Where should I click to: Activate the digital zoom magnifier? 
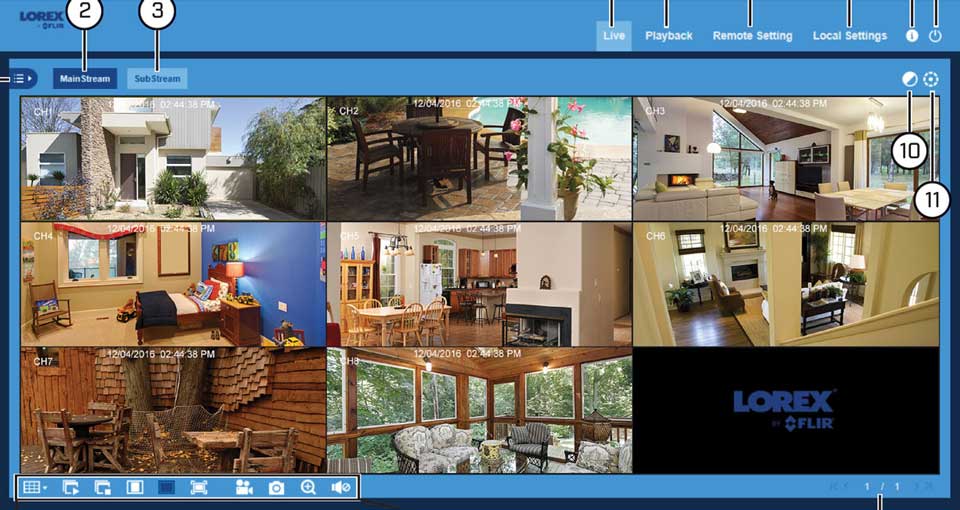tap(308, 488)
